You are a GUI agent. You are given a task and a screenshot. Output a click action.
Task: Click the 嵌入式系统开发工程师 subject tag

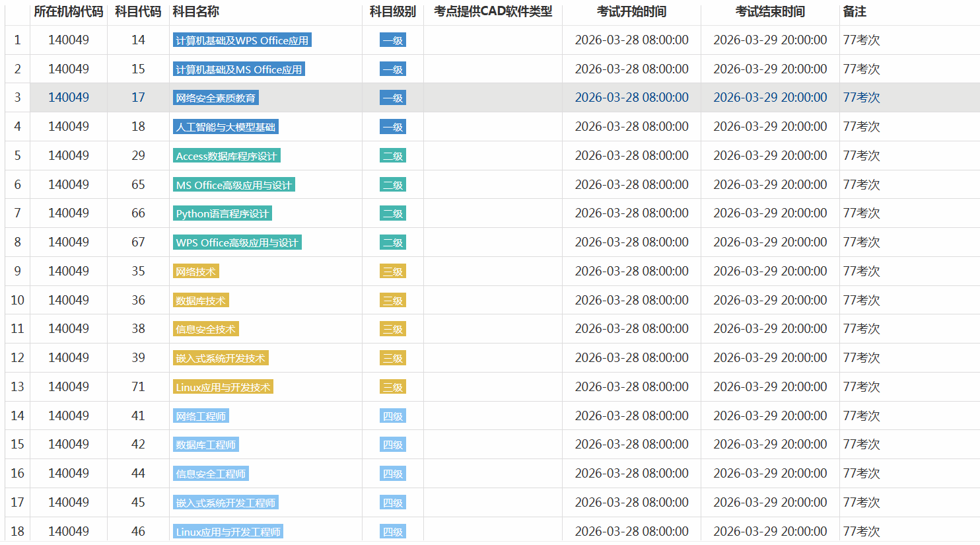pyautogui.click(x=225, y=503)
